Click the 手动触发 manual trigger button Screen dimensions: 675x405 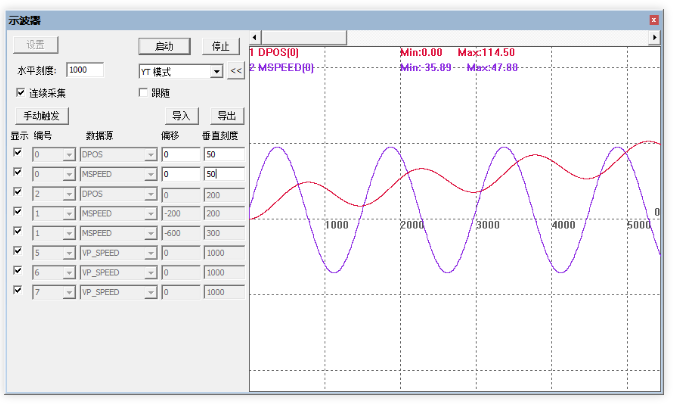(41, 116)
